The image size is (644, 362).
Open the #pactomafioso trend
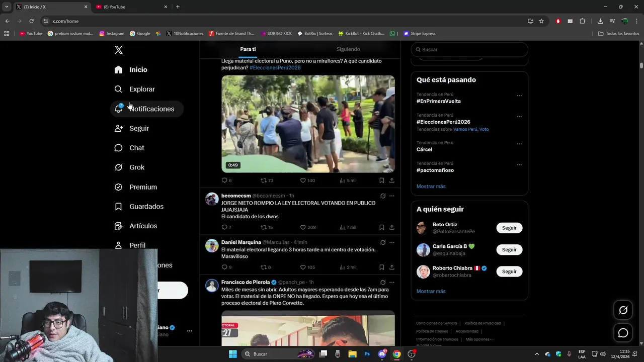point(435,170)
